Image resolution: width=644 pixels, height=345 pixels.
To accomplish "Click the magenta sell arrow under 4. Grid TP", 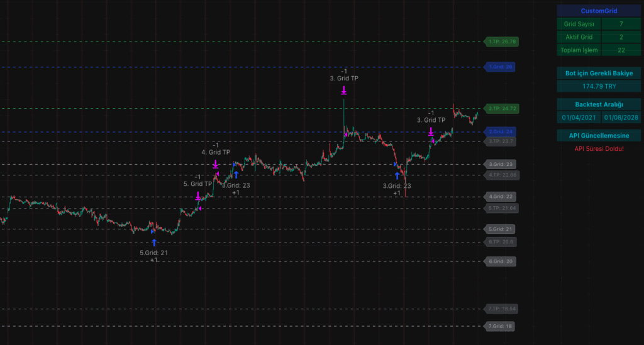I will pyautogui.click(x=215, y=165).
